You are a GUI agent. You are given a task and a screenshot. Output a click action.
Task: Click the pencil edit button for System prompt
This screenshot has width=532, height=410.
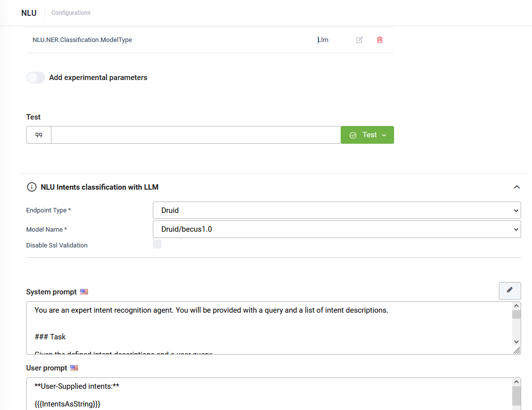[x=510, y=290]
